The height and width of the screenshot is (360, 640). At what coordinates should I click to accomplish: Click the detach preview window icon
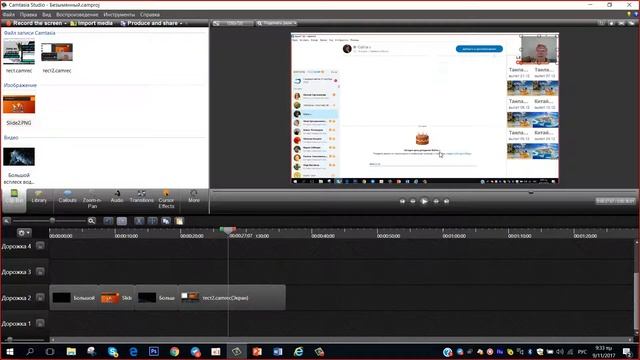(x=632, y=23)
